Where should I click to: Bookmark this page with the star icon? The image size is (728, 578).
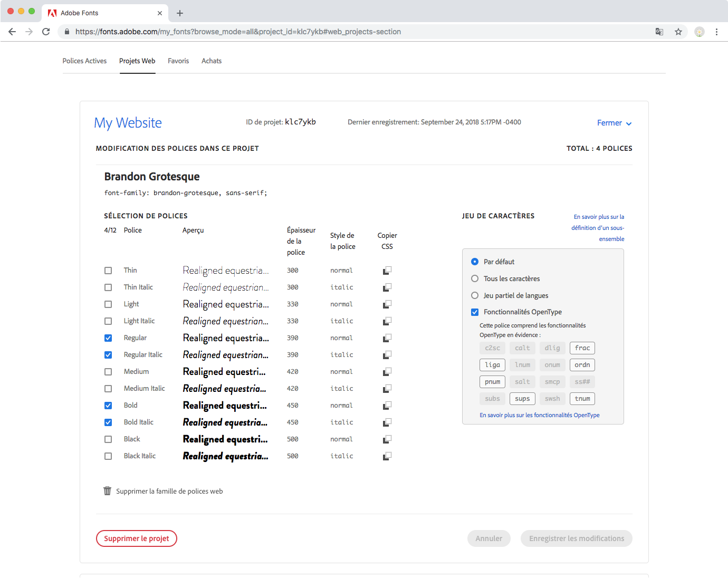pos(678,32)
